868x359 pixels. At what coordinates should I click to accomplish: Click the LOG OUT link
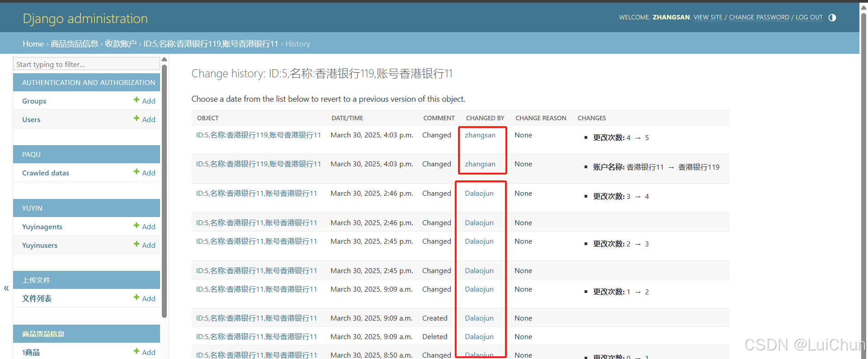(x=809, y=17)
